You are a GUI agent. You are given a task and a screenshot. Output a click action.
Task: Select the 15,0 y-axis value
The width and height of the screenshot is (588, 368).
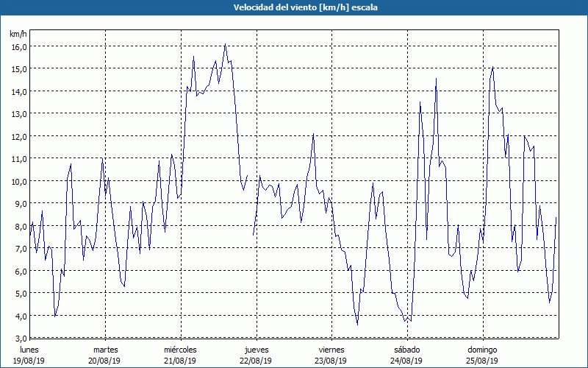click(x=19, y=69)
